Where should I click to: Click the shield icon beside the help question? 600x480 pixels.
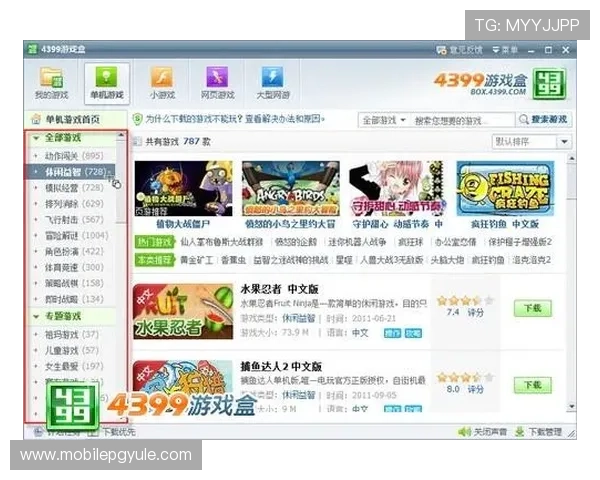(x=137, y=119)
